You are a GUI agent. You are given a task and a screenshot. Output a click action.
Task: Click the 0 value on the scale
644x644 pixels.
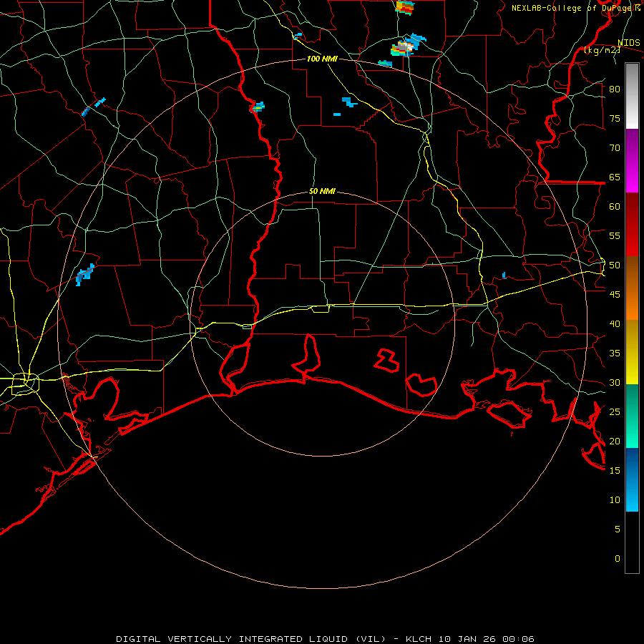click(618, 559)
